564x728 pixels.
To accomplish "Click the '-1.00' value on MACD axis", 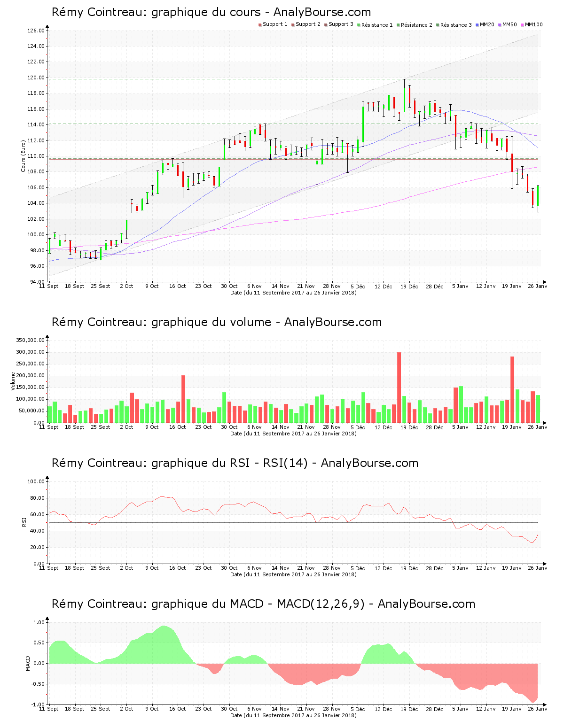I will click(x=39, y=705).
